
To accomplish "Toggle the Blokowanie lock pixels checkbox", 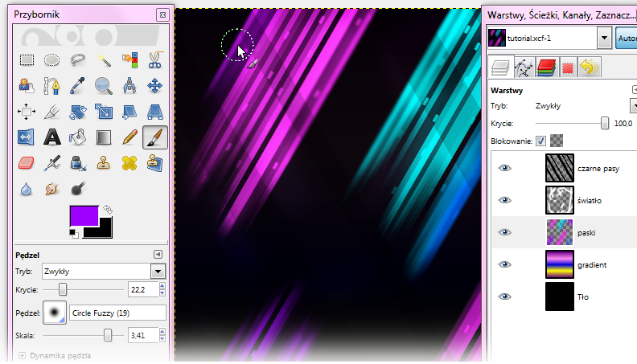I will (x=540, y=141).
